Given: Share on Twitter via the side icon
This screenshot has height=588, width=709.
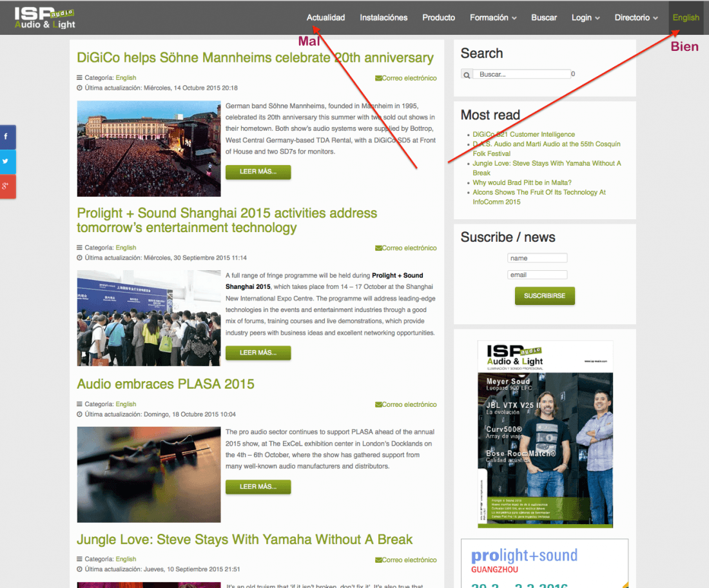Looking at the screenshot, I should [x=7, y=161].
